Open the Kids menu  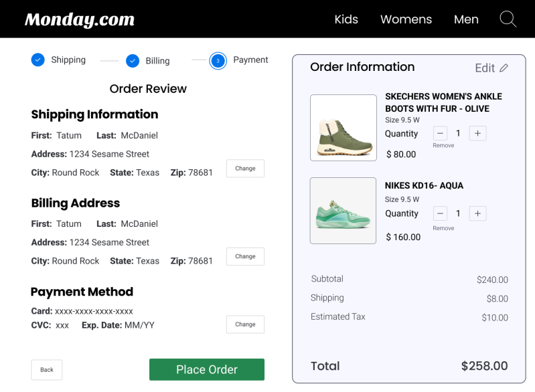click(346, 19)
